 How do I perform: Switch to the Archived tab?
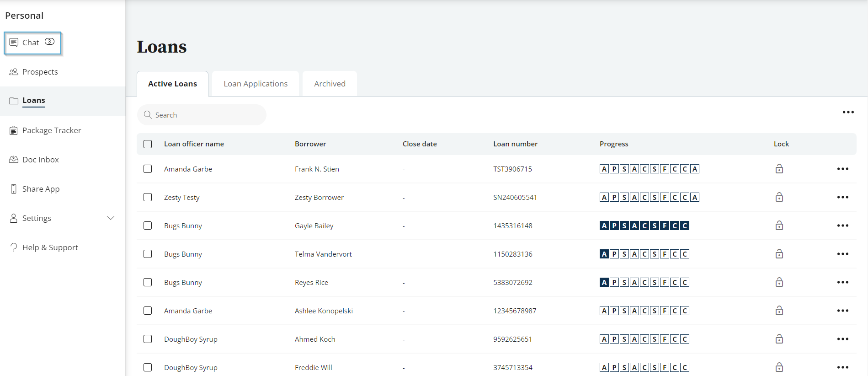(x=330, y=84)
